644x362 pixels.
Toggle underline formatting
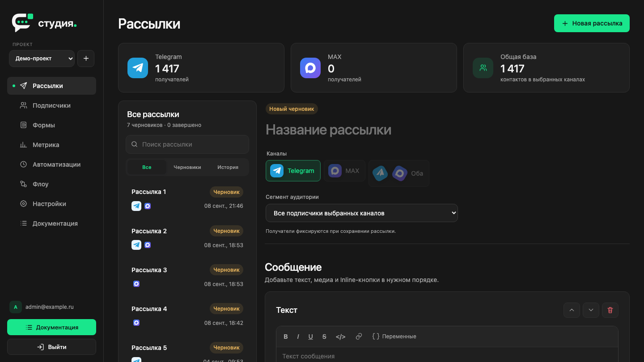point(310,337)
